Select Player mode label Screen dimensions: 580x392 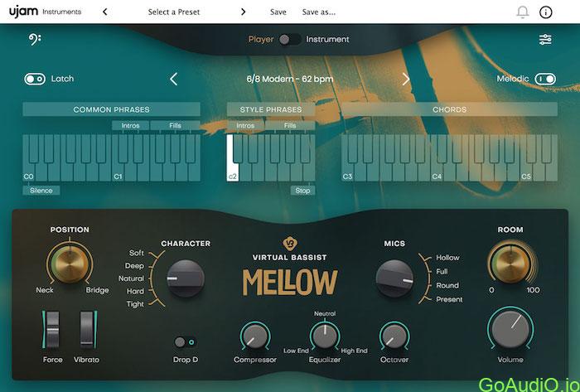(261, 39)
